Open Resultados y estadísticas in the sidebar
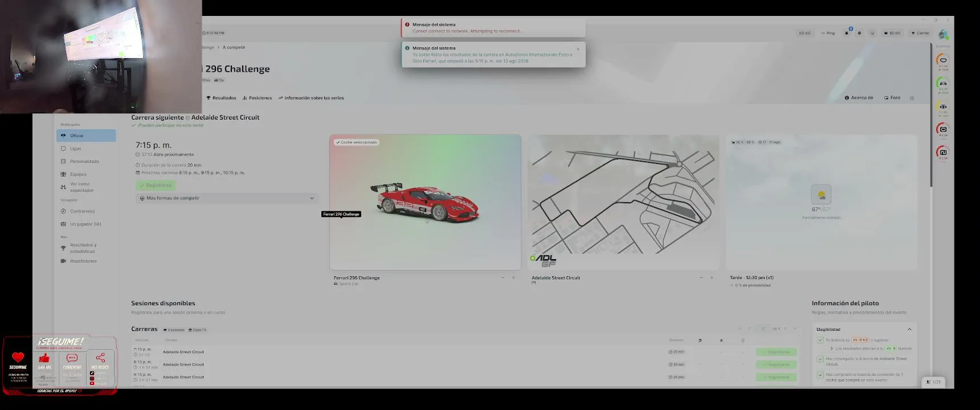The width and height of the screenshot is (980, 410). (x=86, y=248)
